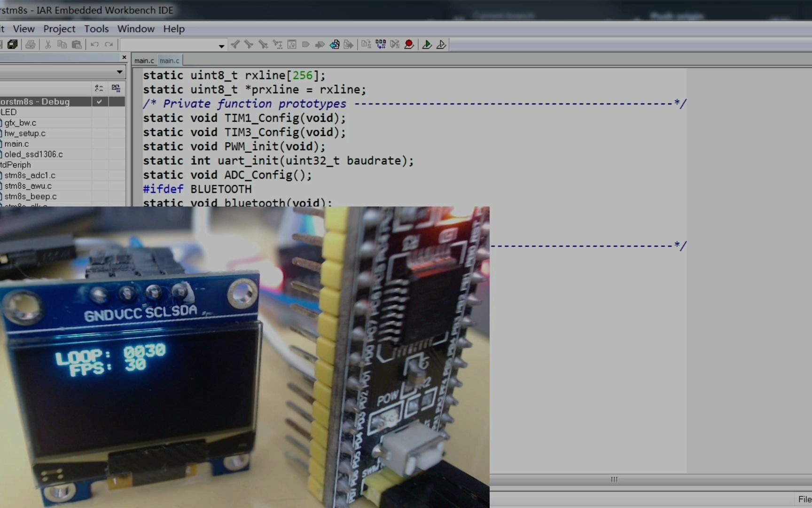Image resolution: width=812 pixels, height=508 pixels.
Task: Click the Download and Debug green arrow
Action: 427,44
